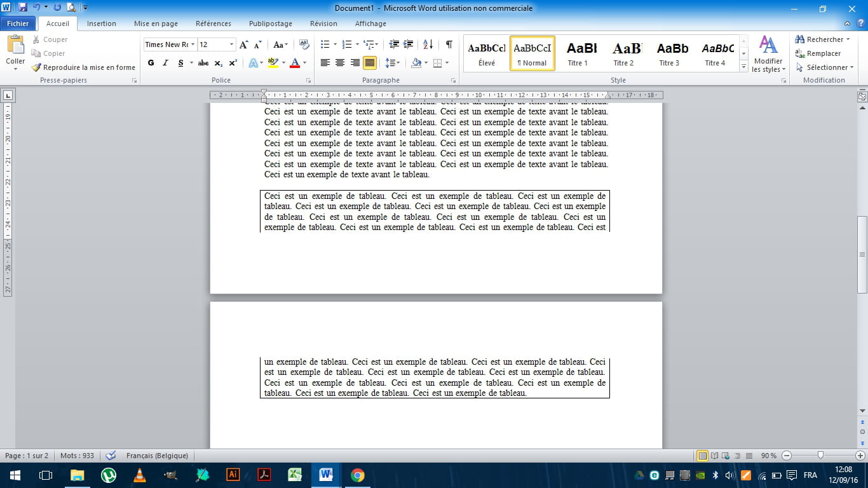Open the print preview icon in the quick access toolbar
The height and width of the screenshot is (488, 868).
[71, 8]
